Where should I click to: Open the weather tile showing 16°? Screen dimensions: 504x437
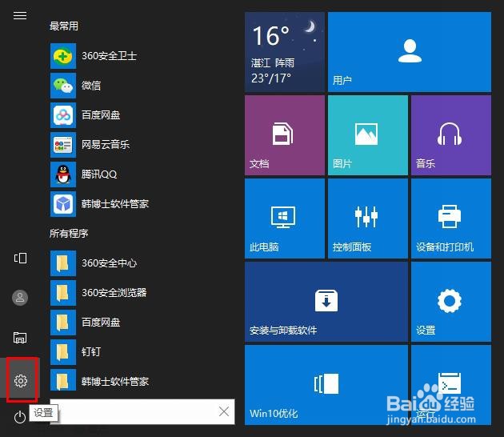click(285, 52)
